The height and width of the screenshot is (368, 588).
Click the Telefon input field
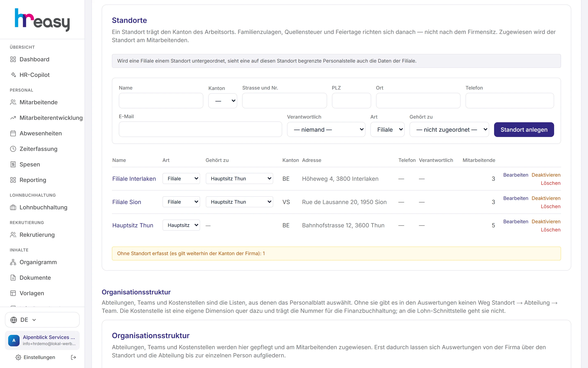pyautogui.click(x=510, y=101)
